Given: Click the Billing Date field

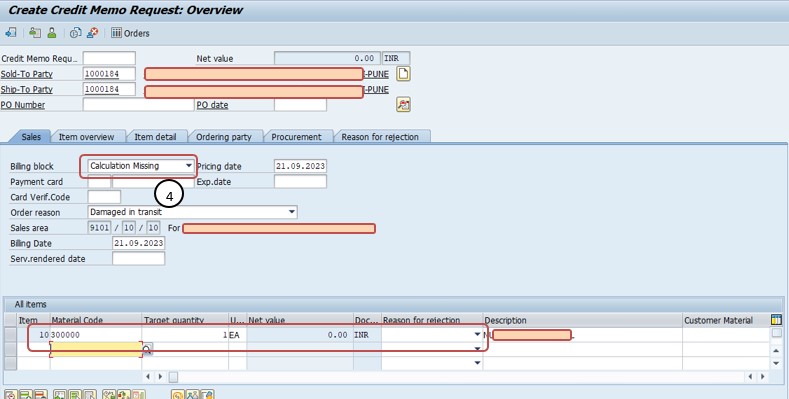Looking at the screenshot, I should [138, 243].
